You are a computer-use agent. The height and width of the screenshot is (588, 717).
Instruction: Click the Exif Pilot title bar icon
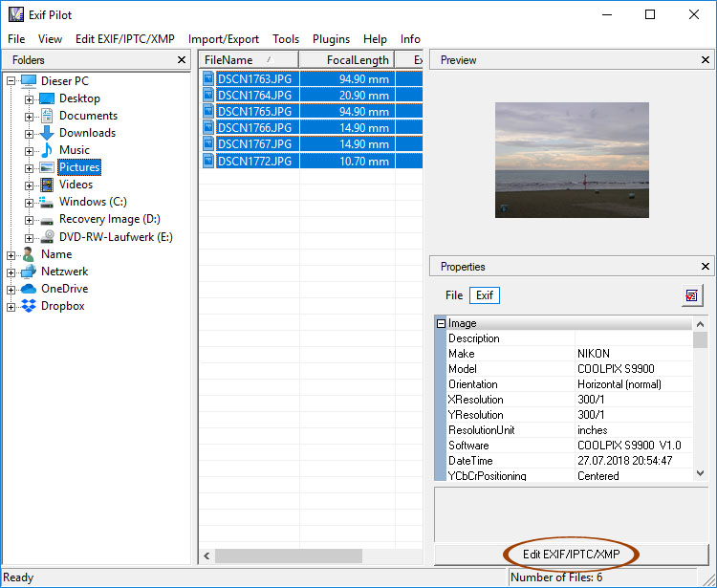[15, 14]
